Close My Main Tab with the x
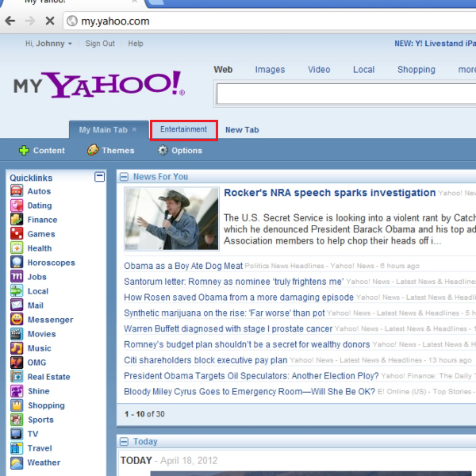This screenshot has height=476, width=476. [134, 129]
